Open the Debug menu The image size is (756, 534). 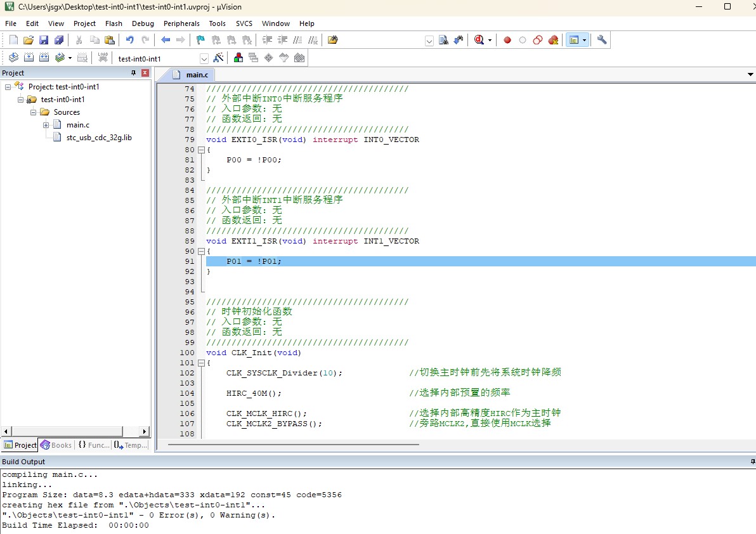[x=143, y=23]
